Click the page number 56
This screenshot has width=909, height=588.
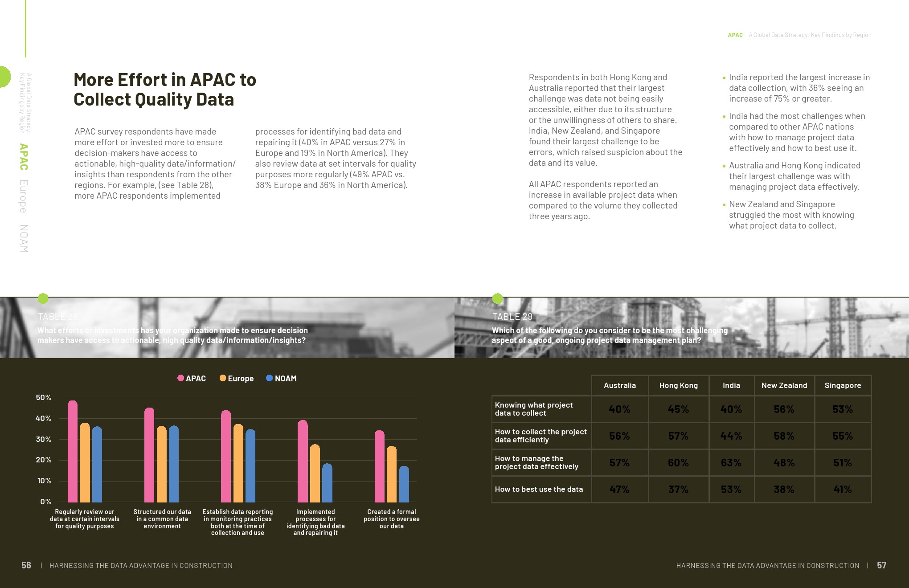(x=26, y=565)
